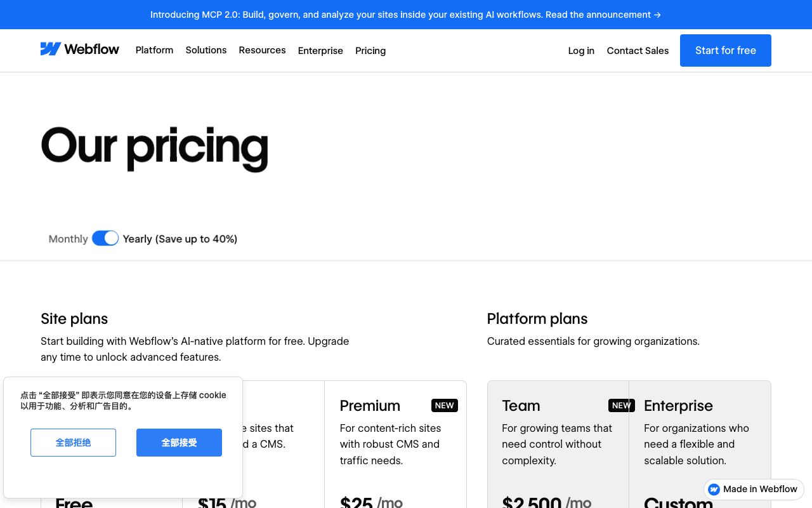This screenshot has height=508, width=812.
Task: Click 全部拒绝 to reject all cookies
Action: point(73,443)
